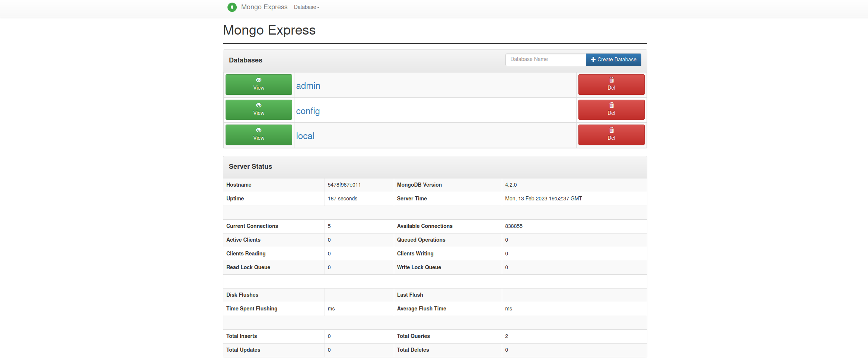Open the Mongo Express navbar brand link
Viewport: 868px width, 361px height.
[264, 7]
